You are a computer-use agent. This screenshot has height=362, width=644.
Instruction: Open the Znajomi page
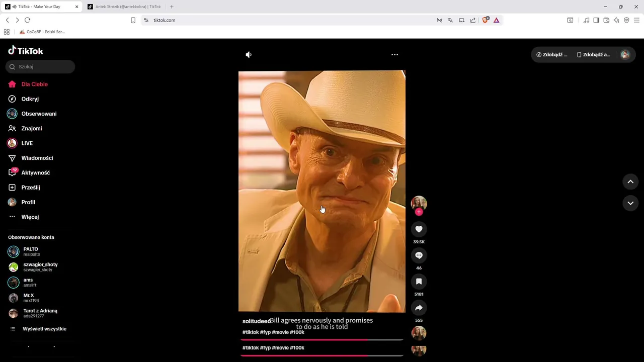25,128
